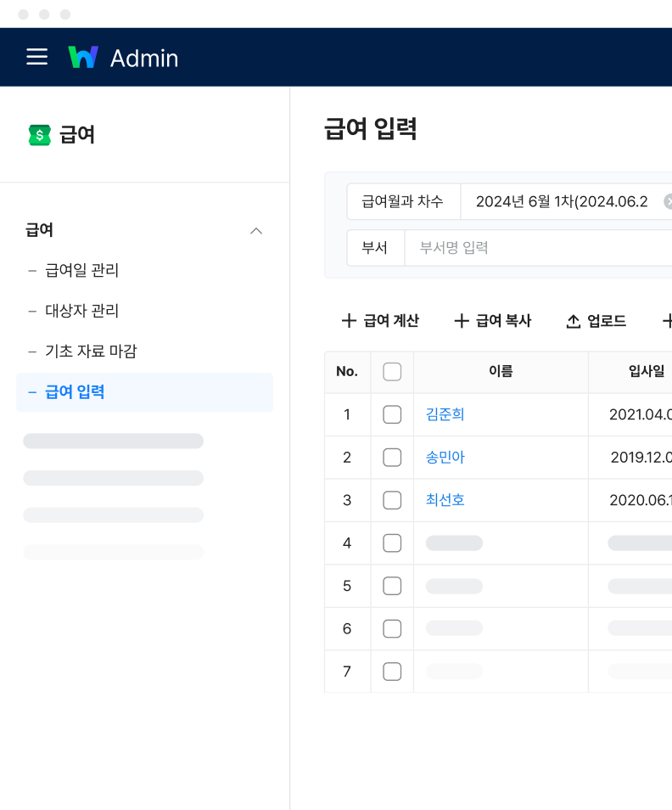Check the box for 송민아 row
Image resolution: width=672 pixels, height=810 pixels.
[x=392, y=458]
